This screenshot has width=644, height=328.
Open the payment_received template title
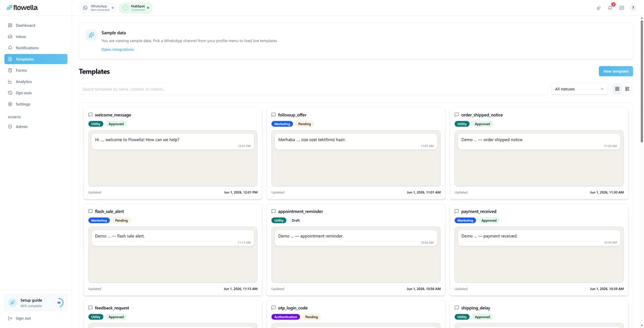pyautogui.click(x=479, y=212)
